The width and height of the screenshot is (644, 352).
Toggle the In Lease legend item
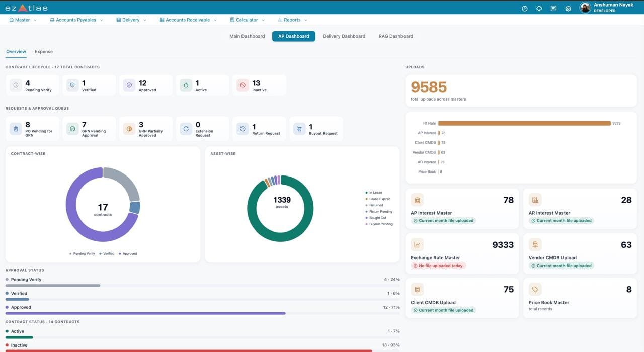point(374,193)
